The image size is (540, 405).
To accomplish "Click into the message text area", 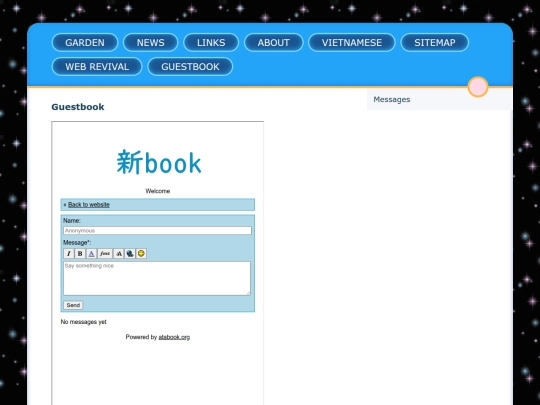I will [x=157, y=278].
